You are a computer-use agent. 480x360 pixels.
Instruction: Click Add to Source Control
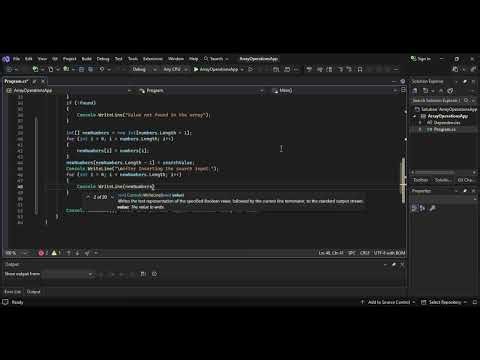pos(388,302)
